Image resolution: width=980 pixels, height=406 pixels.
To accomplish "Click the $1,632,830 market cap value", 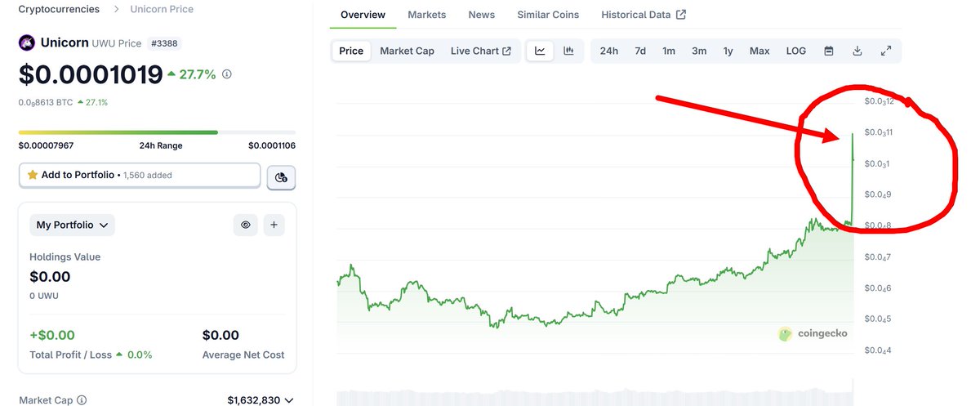I will tap(254, 400).
